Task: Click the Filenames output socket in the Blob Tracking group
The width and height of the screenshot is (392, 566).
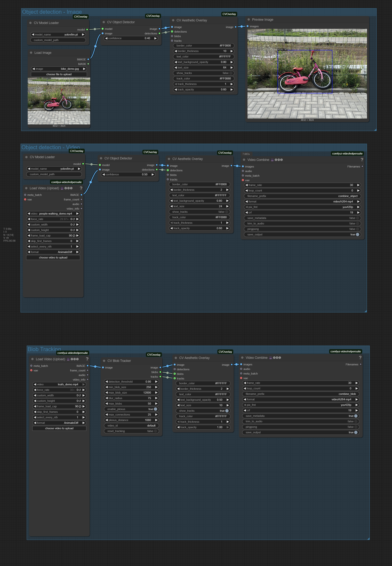Action: point(361,364)
